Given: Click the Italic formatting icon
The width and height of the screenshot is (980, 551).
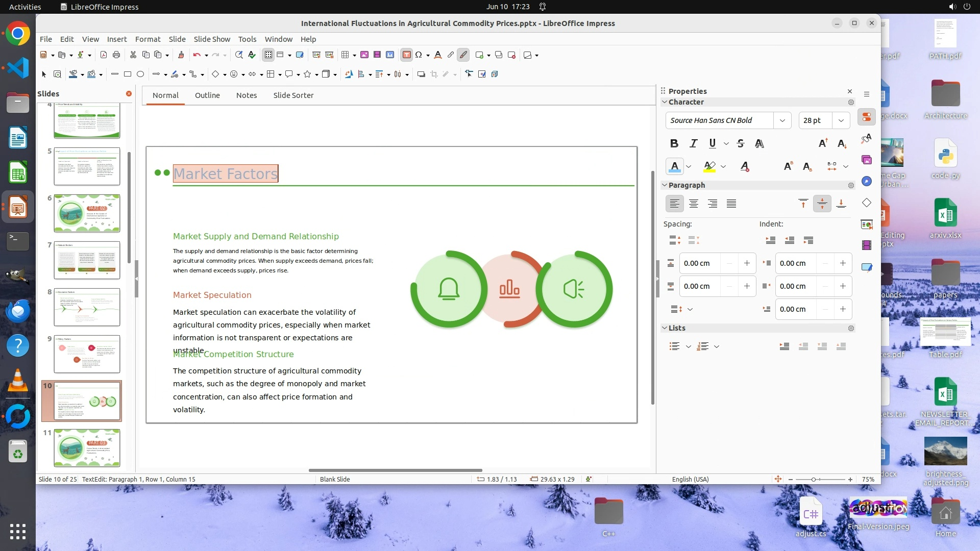Looking at the screenshot, I should (693, 144).
